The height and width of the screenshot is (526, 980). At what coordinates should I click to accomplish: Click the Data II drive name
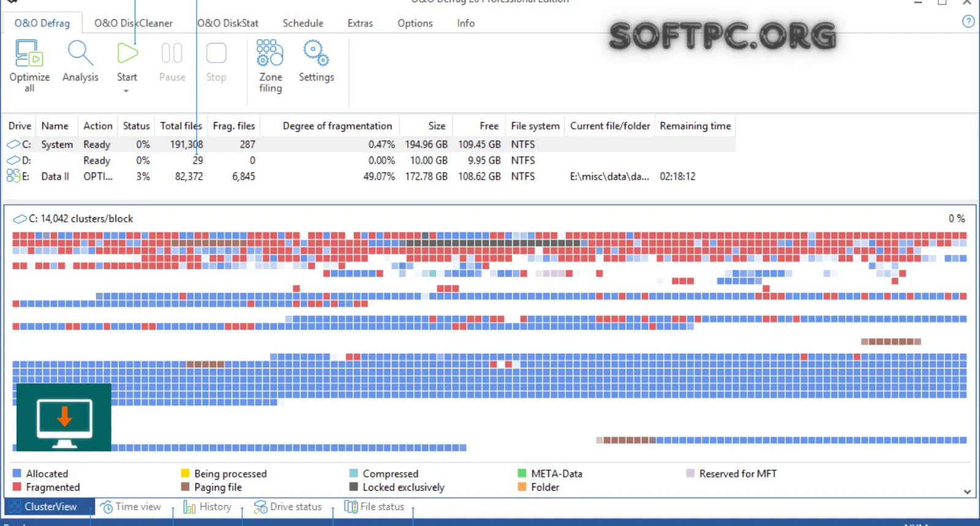[55, 177]
